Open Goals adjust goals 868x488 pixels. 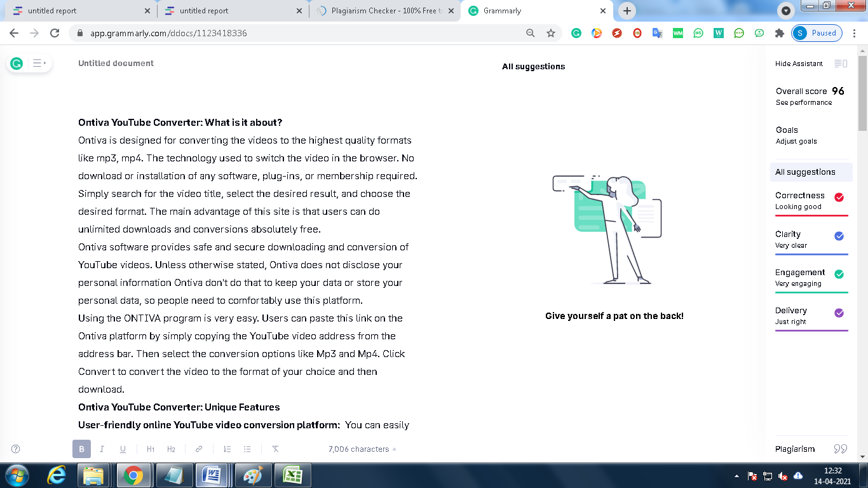tap(796, 135)
